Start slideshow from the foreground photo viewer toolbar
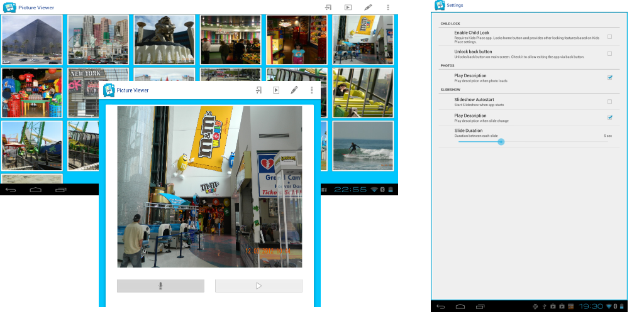 point(276,90)
